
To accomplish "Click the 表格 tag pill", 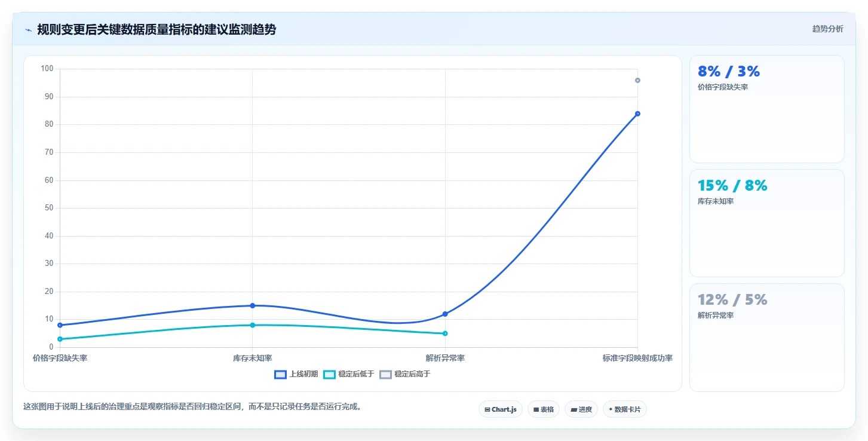I will tap(544, 409).
